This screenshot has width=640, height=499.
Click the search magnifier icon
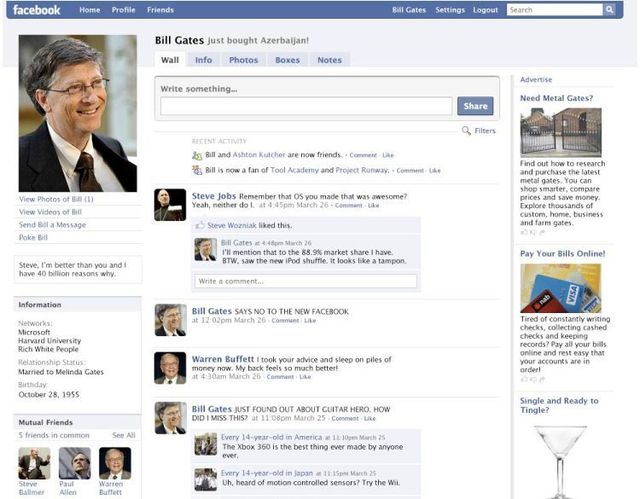coord(609,10)
